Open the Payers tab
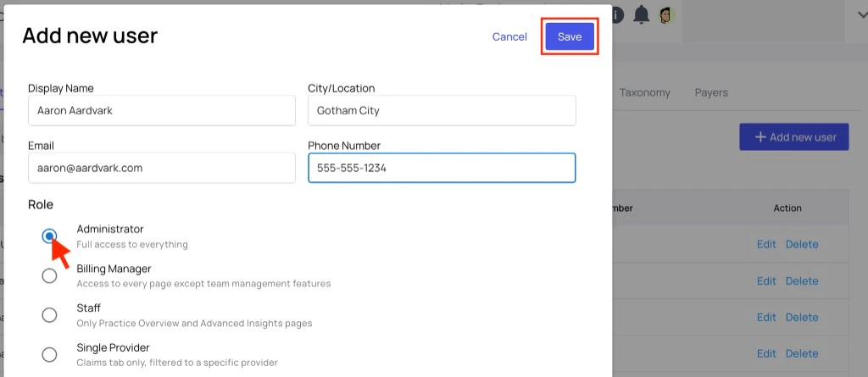This screenshot has width=868, height=377. [x=711, y=93]
